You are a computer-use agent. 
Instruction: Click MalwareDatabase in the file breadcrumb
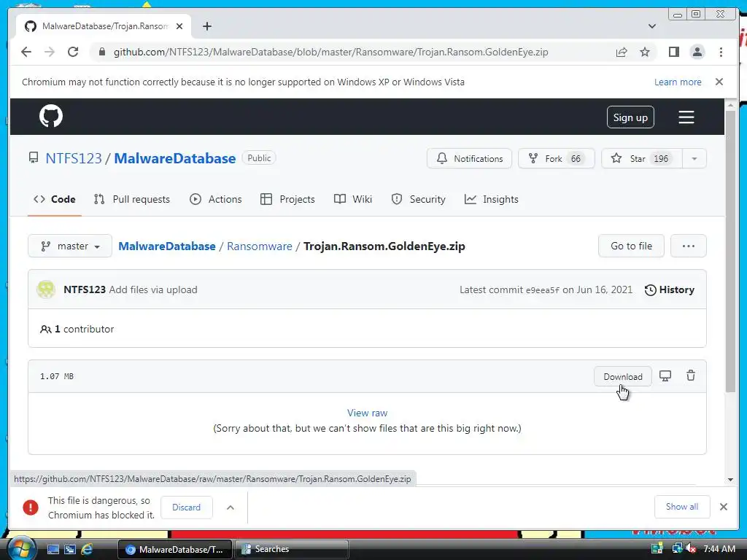point(167,246)
